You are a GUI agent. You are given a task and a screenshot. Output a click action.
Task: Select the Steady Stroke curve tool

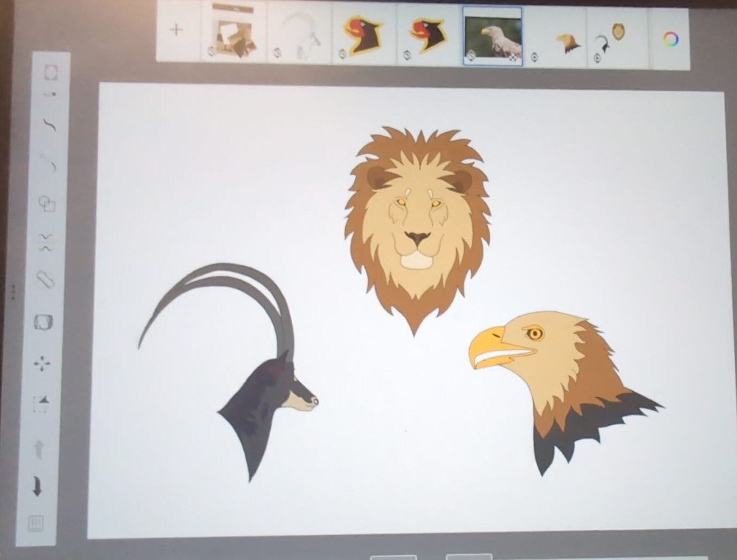click(x=50, y=125)
